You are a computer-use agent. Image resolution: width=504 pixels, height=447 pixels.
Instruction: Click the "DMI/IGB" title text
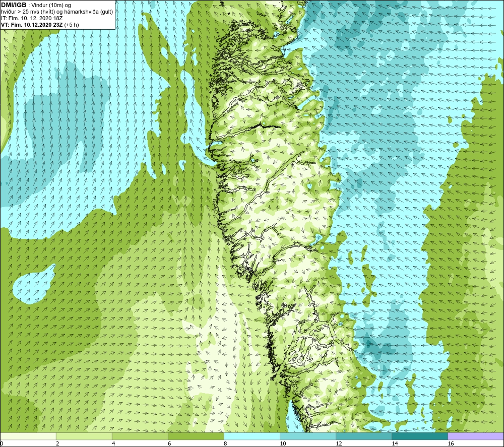(x=14, y=5)
